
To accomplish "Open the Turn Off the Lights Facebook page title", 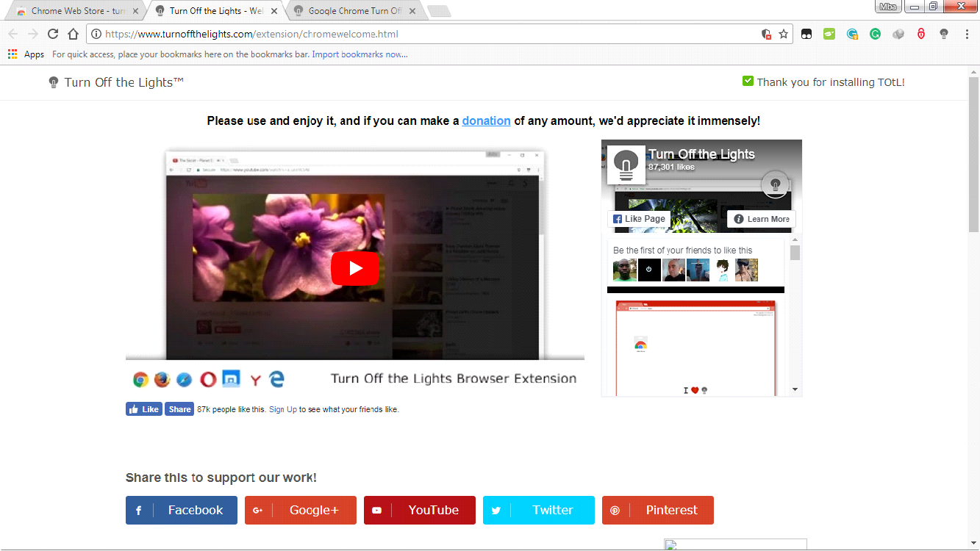I will 701,154.
